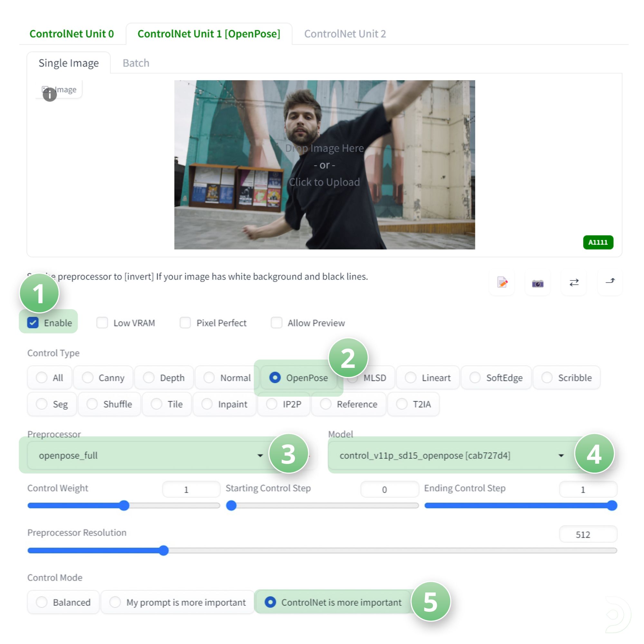Click the mirror webcam swap arrows icon
The image size is (644, 644).
(574, 283)
